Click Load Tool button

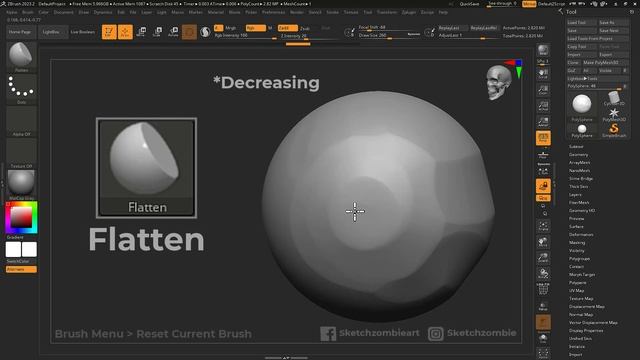(x=582, y=22)
